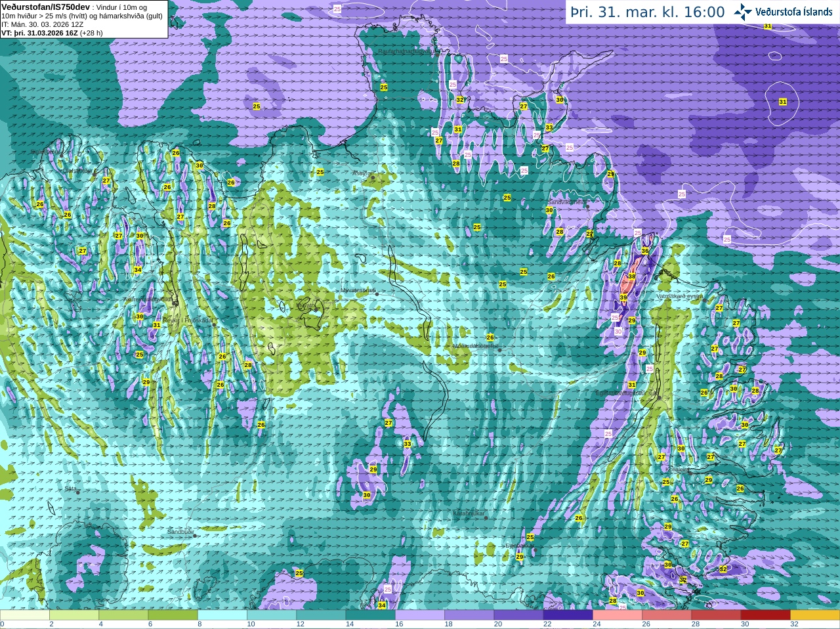Pick the pink 24–26 legend swatch
This screenshot has width=840, height=629.
tap(617, 615)
